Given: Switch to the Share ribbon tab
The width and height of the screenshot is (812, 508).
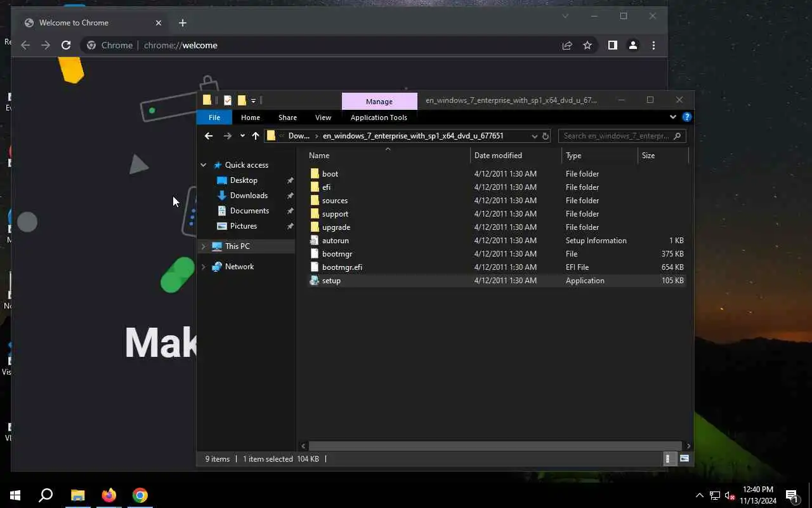Looking at the screenshot, I should 287,117.
